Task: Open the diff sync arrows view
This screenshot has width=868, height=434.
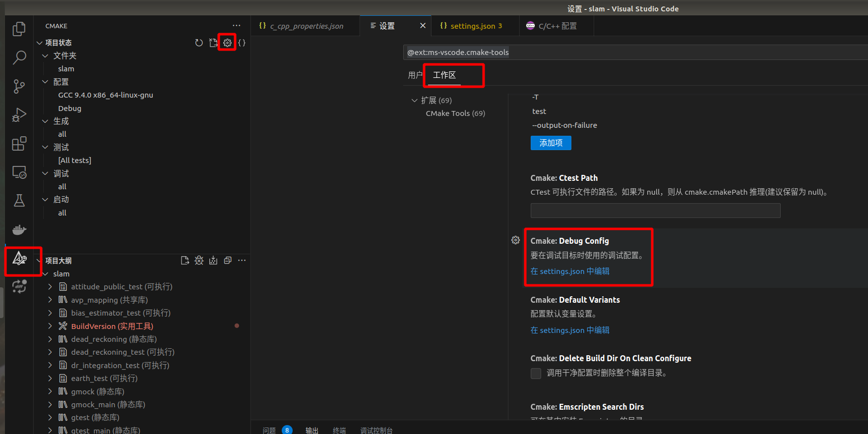Action: [x=19, y=286]
